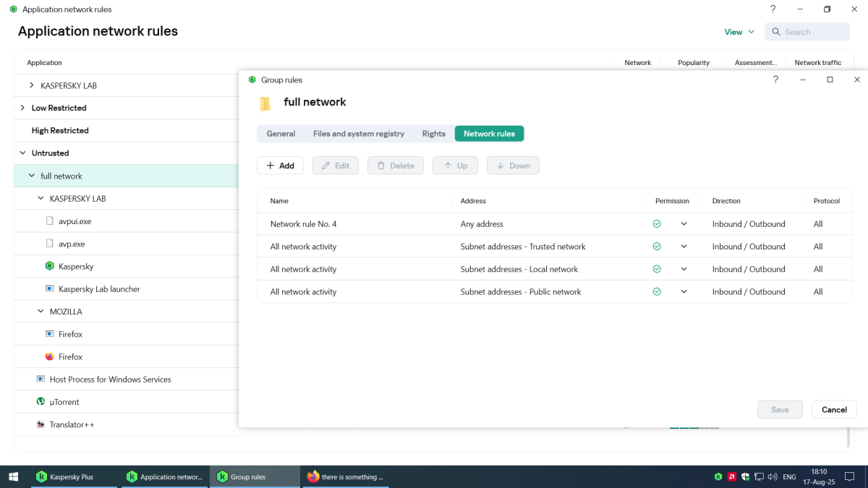Focus the Search field
868x488 pixels.
pyautogui.click(x=807, y=32)
